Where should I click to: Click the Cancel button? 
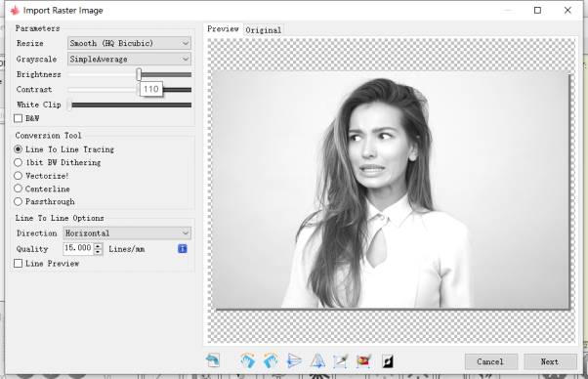491,361
